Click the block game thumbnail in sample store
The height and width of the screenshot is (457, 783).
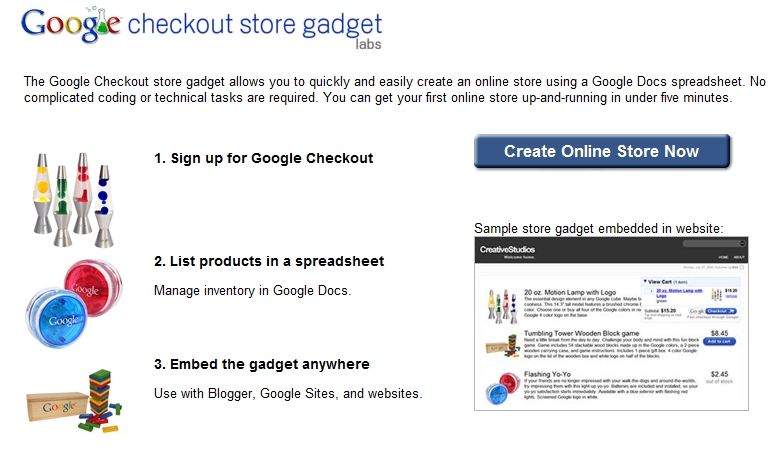click(503, 346)
